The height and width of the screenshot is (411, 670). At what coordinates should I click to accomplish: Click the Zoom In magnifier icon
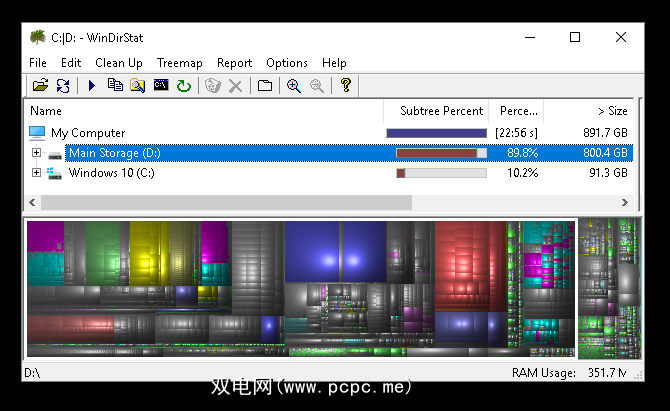(294, 86)
